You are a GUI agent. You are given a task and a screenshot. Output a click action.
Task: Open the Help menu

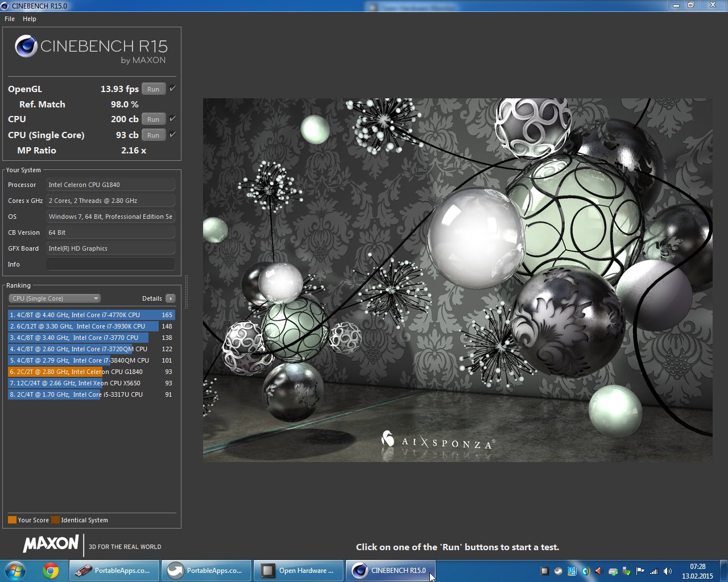[x=30, y=19]
